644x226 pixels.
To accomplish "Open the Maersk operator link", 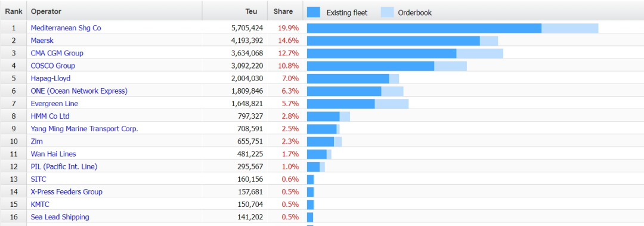I will tap(42, 41).
